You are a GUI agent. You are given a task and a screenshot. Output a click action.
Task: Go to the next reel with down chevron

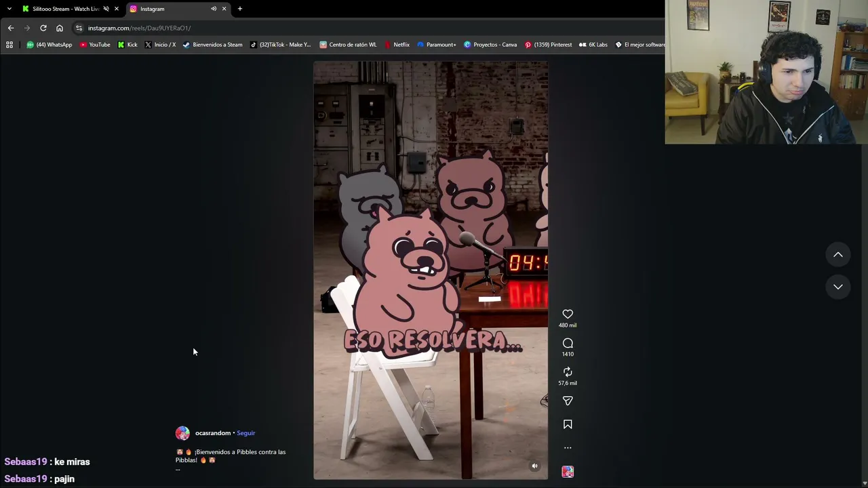coord(838,287)
